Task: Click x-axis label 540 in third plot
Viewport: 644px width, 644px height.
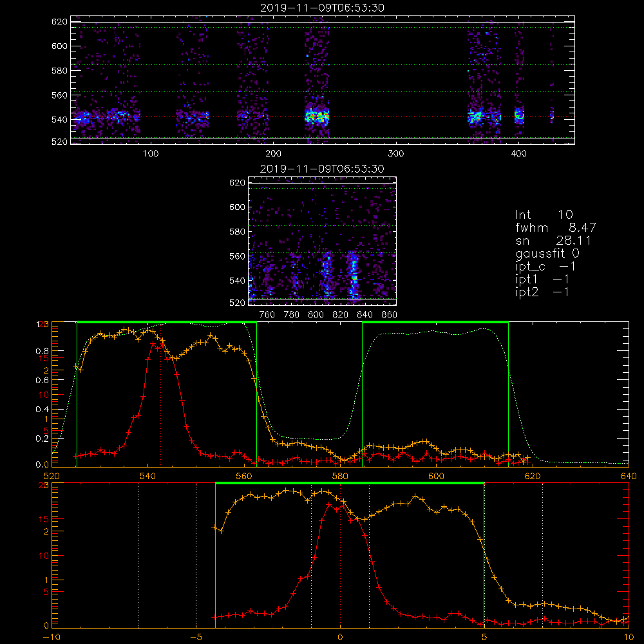Action: coord(148,476)
